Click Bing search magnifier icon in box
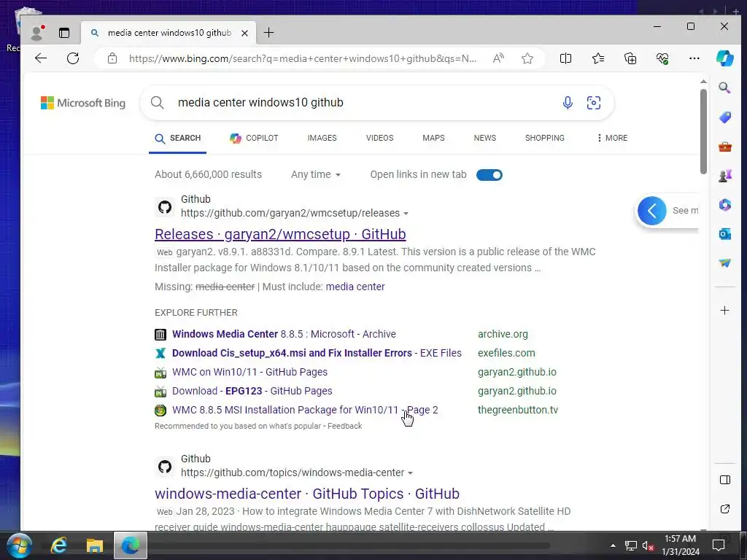 coord(158,102)
